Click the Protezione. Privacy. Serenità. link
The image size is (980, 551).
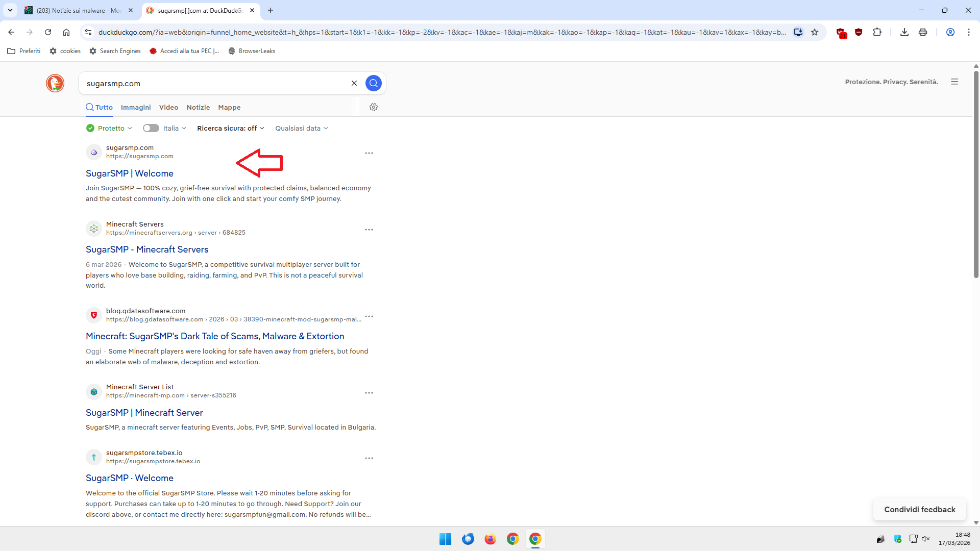(891, 82)
